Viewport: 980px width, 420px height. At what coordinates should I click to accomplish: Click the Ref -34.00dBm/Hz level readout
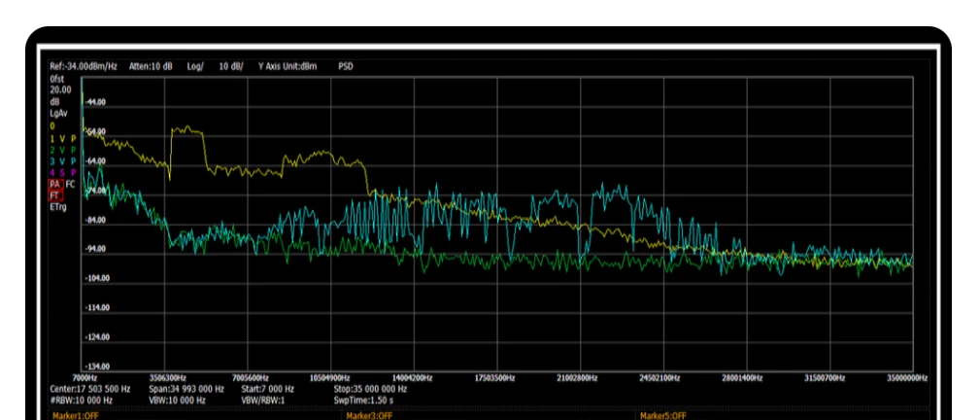pyautogui.click(x=84, y=66)
